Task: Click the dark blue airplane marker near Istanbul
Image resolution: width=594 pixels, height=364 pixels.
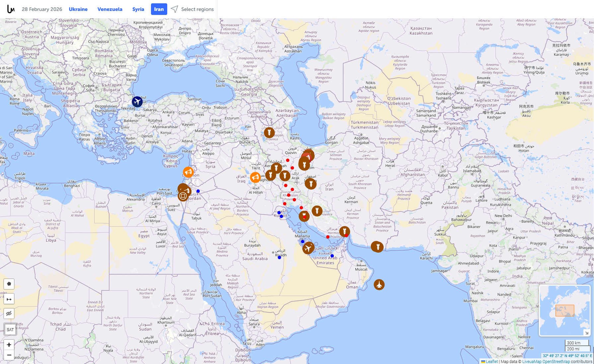Action: coord(137,102)
